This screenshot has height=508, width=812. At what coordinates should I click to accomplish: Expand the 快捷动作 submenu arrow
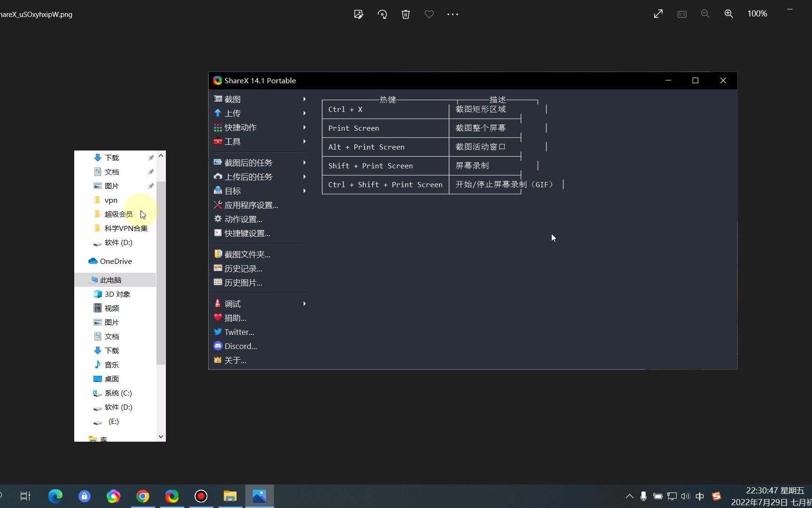click(x=304, y=127)
